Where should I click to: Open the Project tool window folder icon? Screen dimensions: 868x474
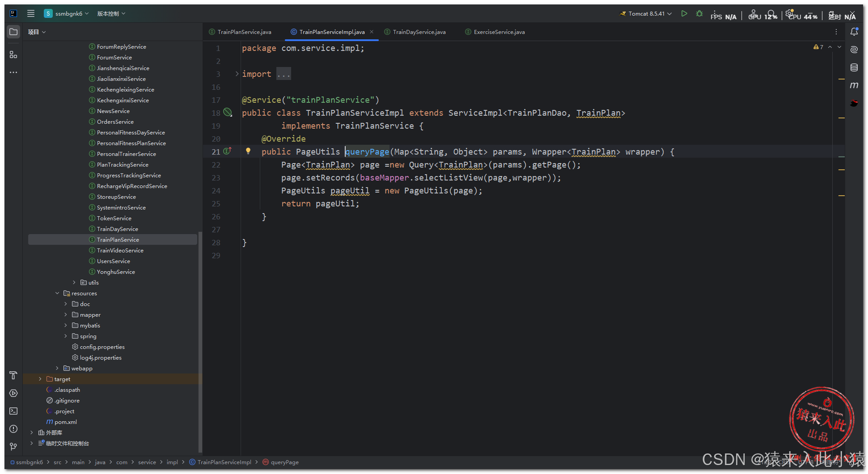[x=13, y=32]
